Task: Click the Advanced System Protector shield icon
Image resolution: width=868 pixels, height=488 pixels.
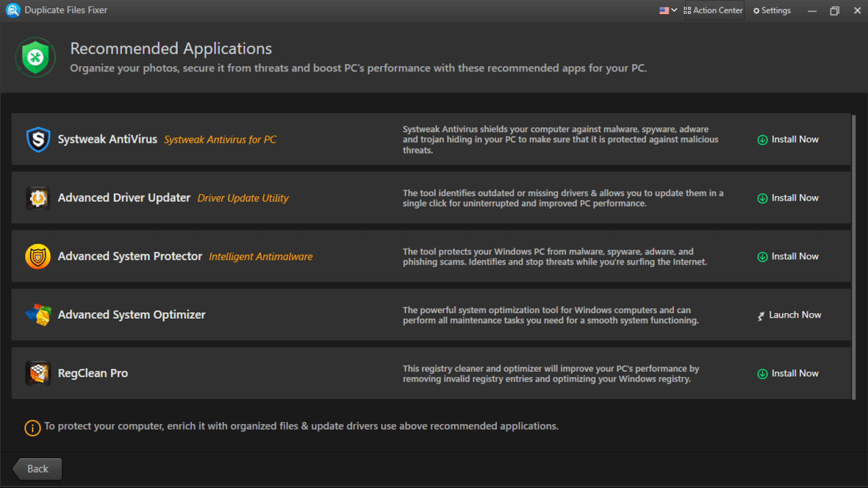Action: [38, 256]
